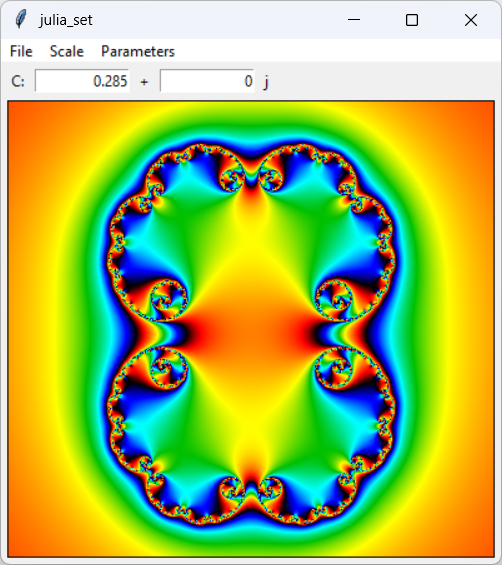Click the "julia_set" window title
The width and height of the screenshot is (502, 565).
pyautogui.click(x=66, y=20)
